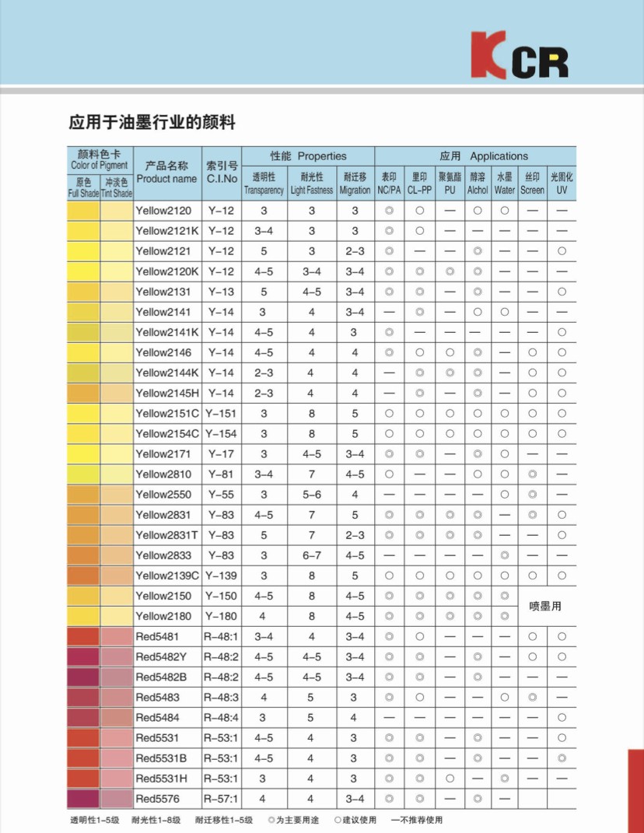Click the KCR logo
644x833 pixels.
(x=519, y=55)
